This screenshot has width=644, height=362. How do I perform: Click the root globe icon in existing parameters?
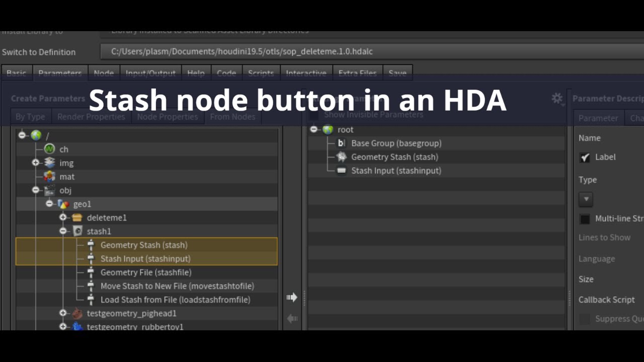pos(328,129)
